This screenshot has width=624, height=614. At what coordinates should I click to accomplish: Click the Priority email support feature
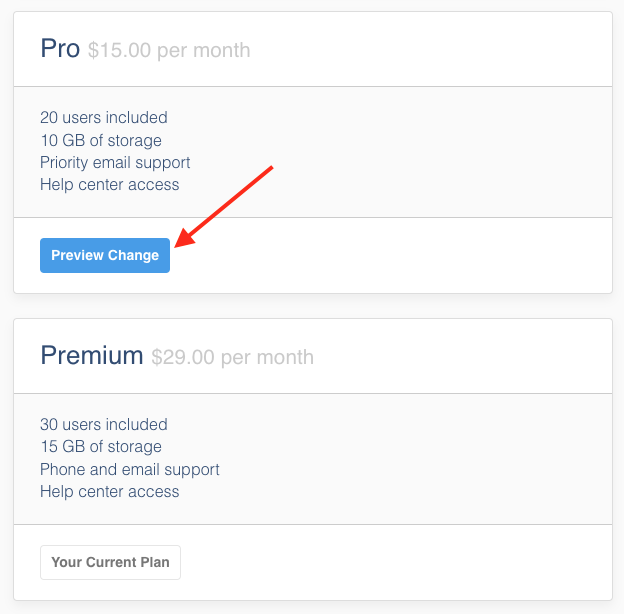coord(115,162)
